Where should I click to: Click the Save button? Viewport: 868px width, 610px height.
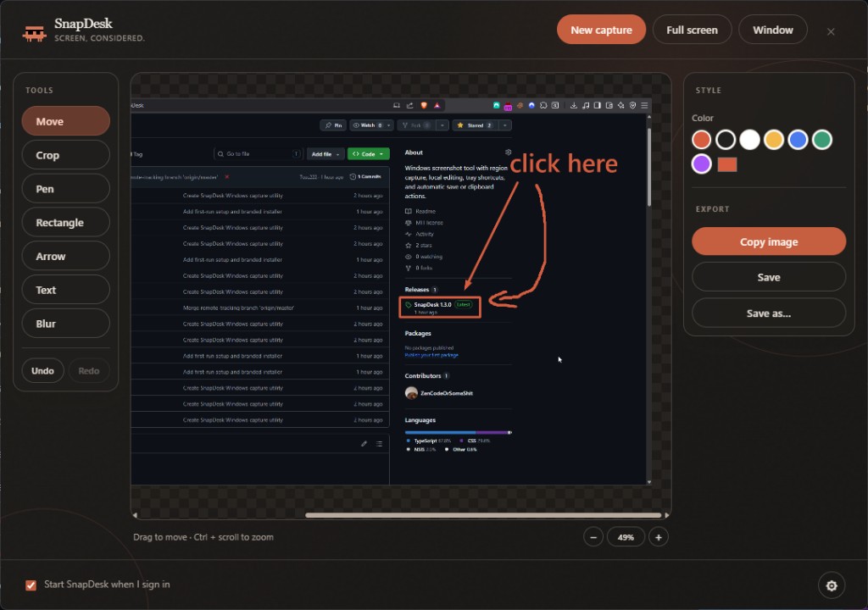coord(769,277)
